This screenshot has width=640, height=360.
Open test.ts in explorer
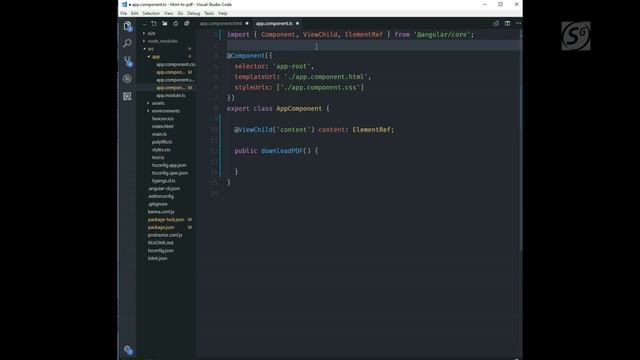pos(158,158)
